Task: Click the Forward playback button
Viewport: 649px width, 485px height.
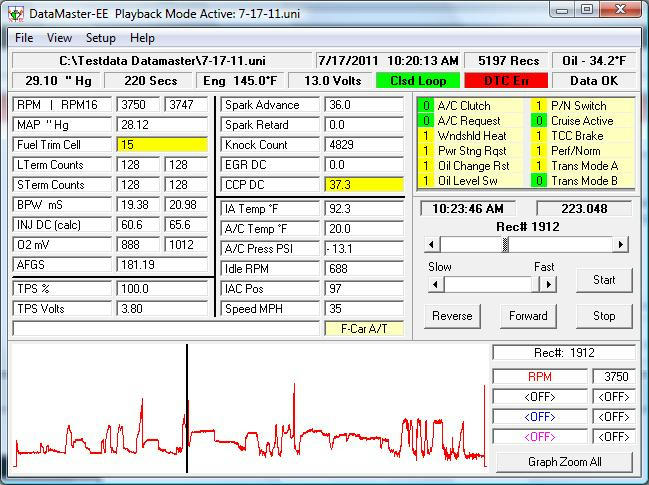Action: [x=528, y=316]
